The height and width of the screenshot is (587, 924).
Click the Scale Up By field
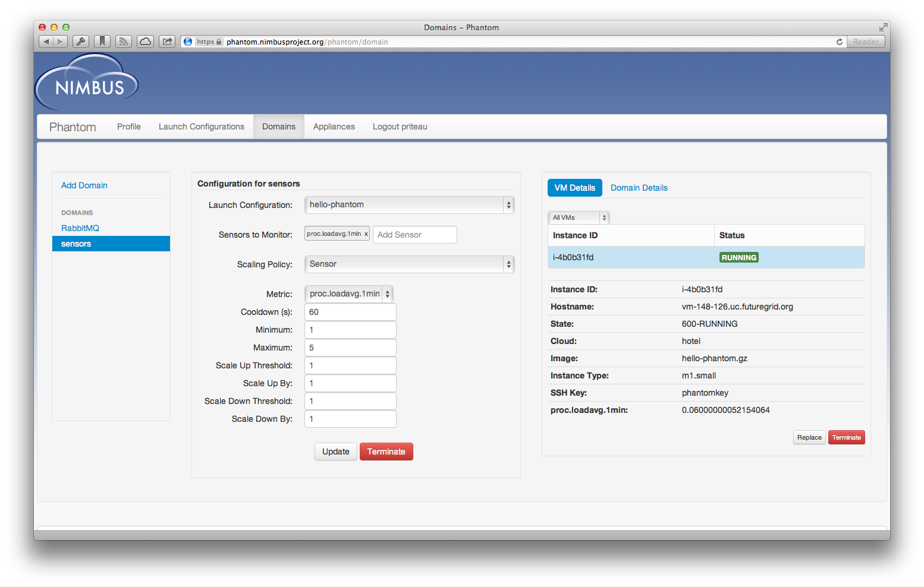350,383
